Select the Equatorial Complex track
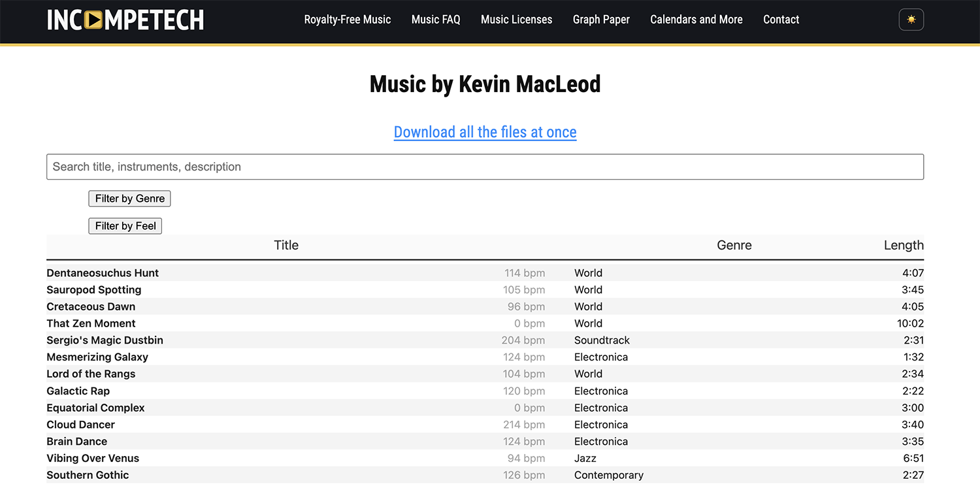 [95, 408]
